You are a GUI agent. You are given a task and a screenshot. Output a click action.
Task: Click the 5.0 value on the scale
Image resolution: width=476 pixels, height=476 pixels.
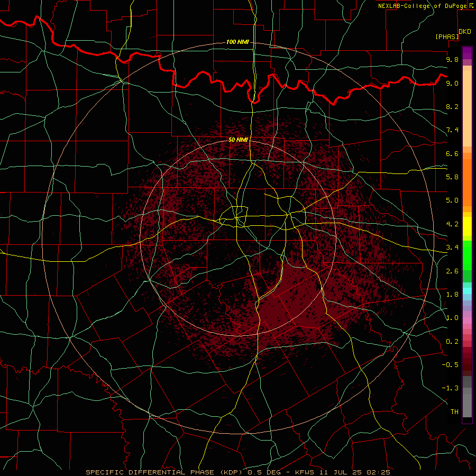point(452,200)
